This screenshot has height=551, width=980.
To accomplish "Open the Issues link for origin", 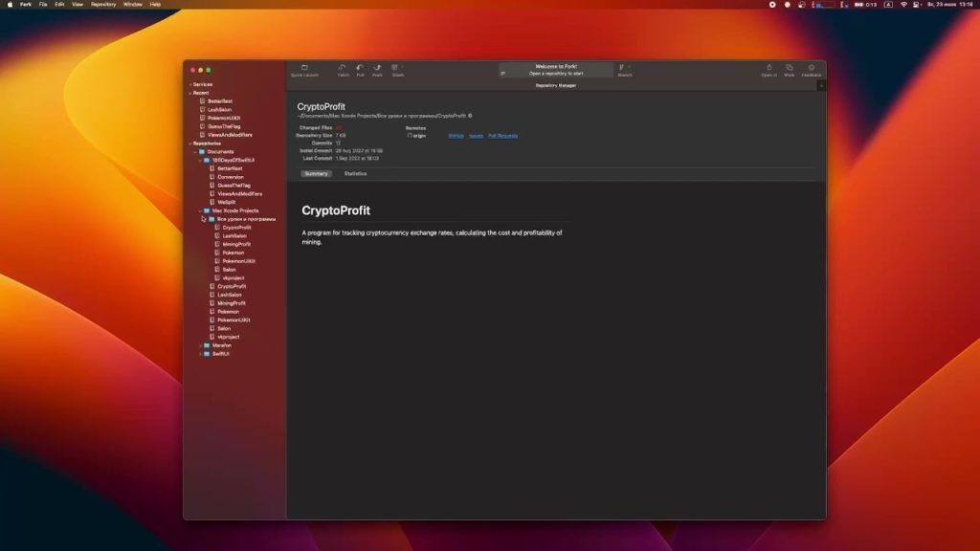I will pos(476,136).
